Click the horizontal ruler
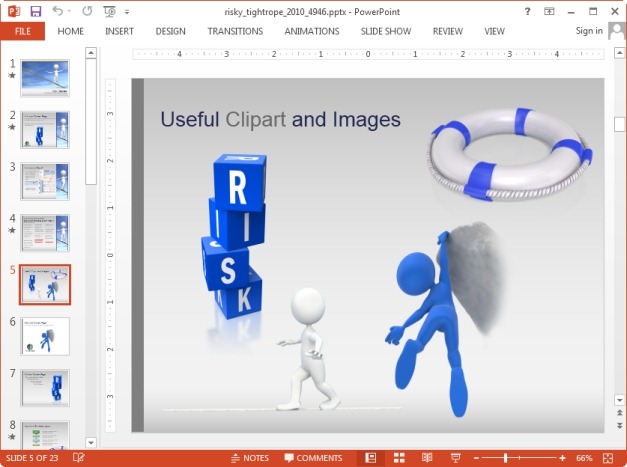This screenshot has width=627, height=467. coord(368,54)
